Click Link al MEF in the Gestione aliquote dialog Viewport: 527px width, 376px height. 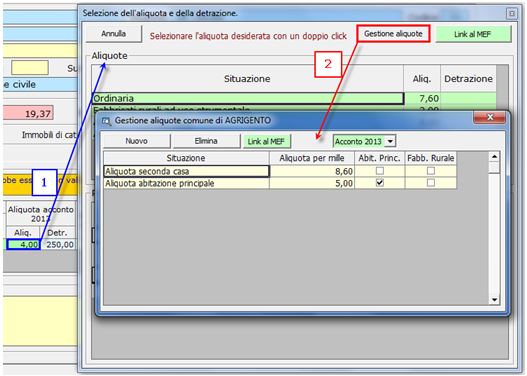point(267,141)
